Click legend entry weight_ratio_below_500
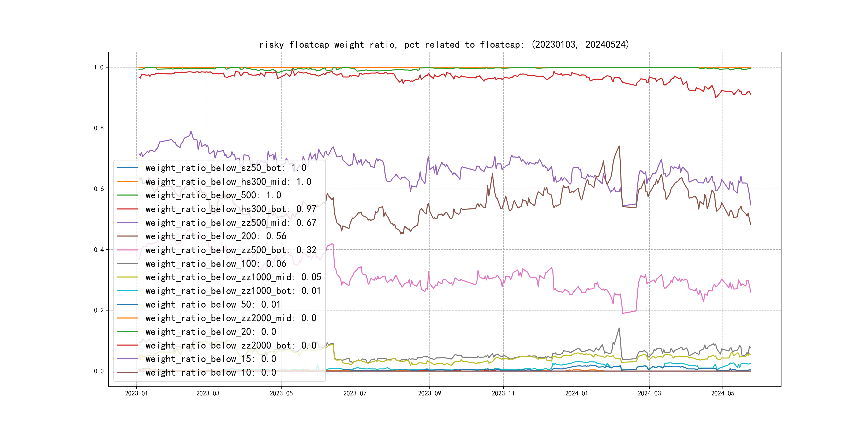Screen dimensions: 868x434 213,195
